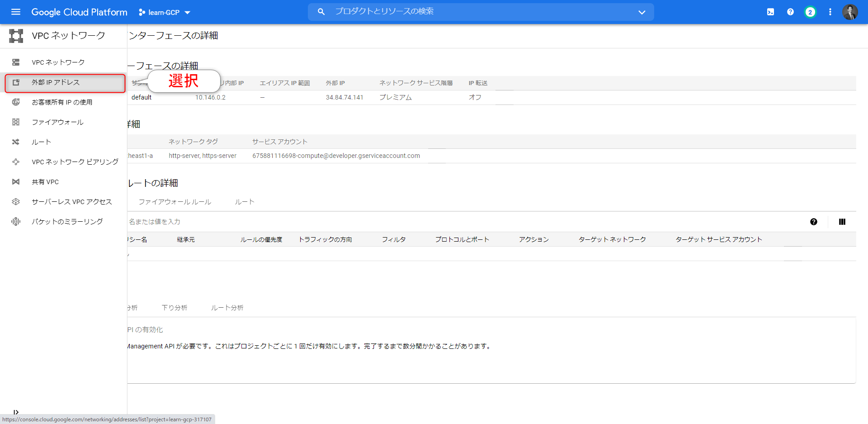Click the フィルタ column header
This screenshot has width=868, height=424.
(x=394, y=239)
